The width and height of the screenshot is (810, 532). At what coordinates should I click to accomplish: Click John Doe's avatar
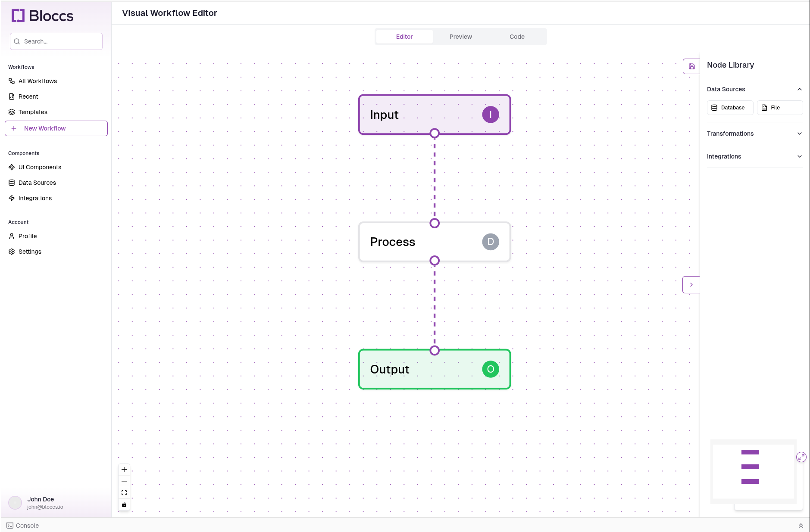click(15, 503)
